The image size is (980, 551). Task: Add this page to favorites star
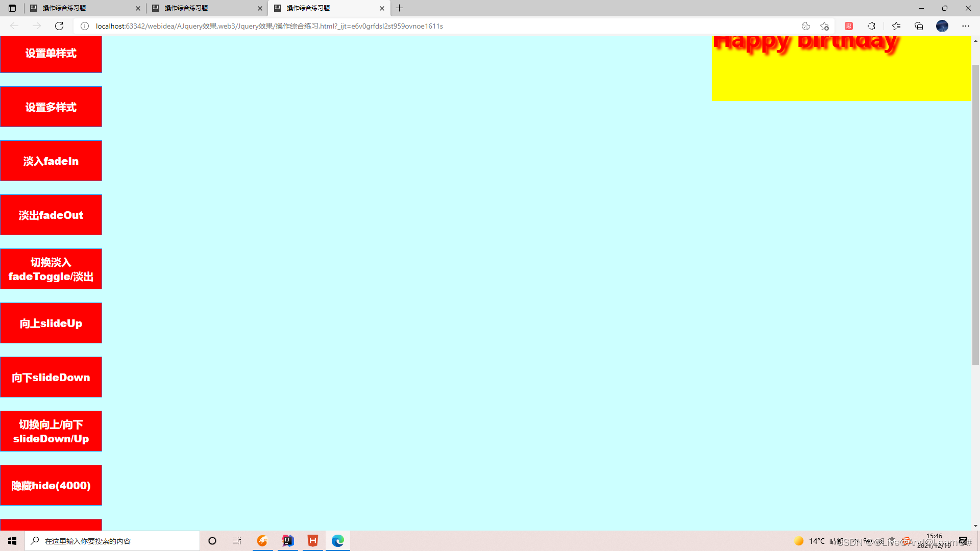pos(824,26)
